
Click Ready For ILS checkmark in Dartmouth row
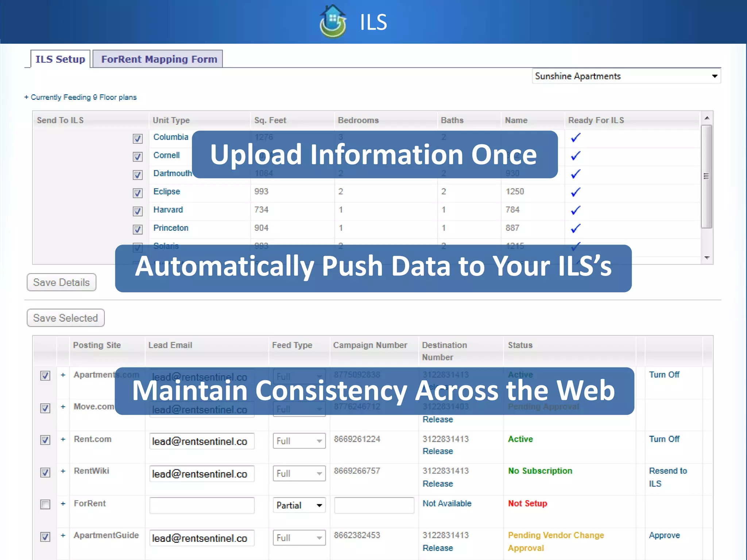pos(576,174)
